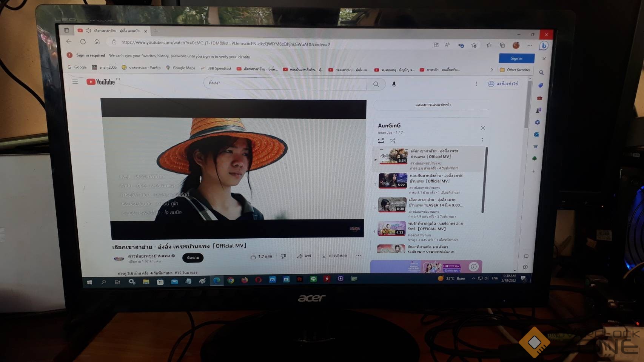Open Chrome from the taskbar
The image size is (644, 362).
tap(231, 280)
